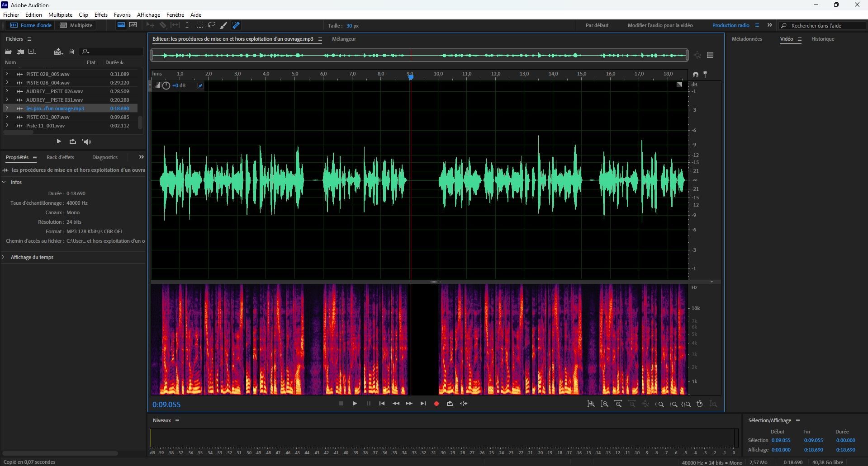Select the Production radio workspace
Screen dimensions: 868x466
730,25
